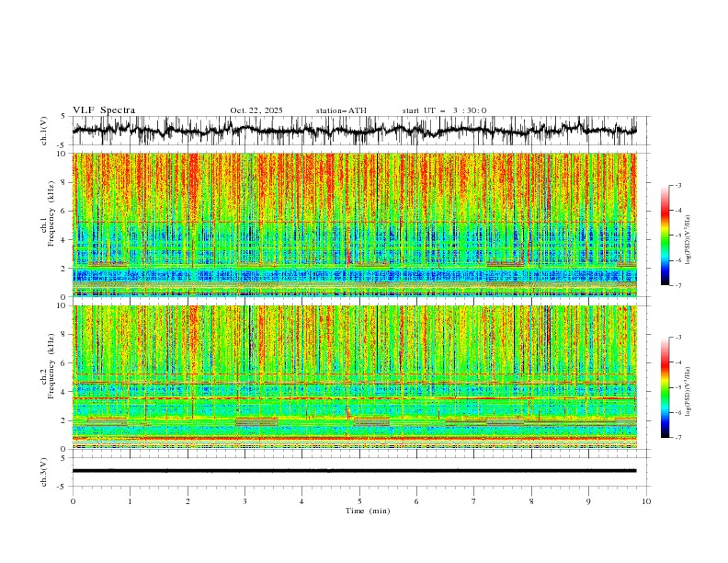
Task: Click the "-5" tick on ch.2 colorbar
Action: (678, 387)
